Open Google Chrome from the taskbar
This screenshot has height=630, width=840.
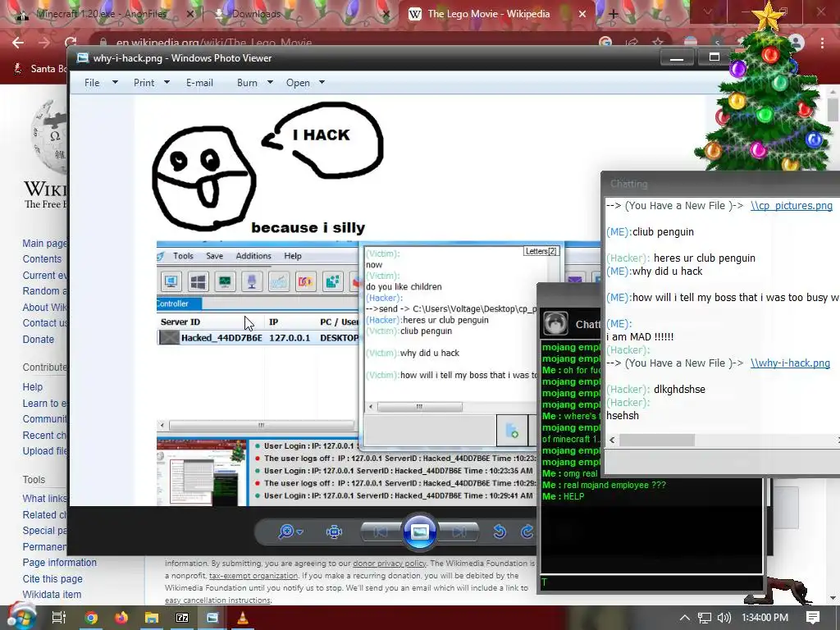(91, 618)
